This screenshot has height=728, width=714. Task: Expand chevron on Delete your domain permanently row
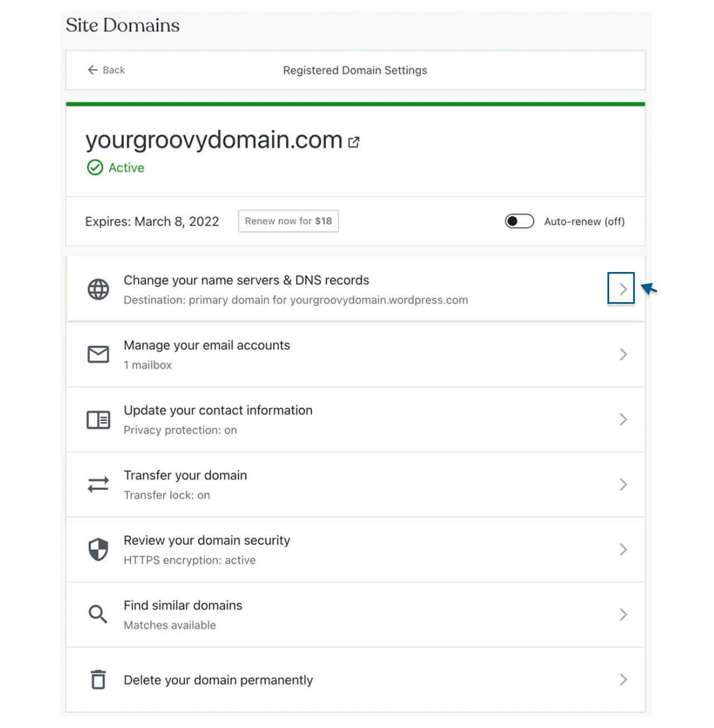point(623,680)
